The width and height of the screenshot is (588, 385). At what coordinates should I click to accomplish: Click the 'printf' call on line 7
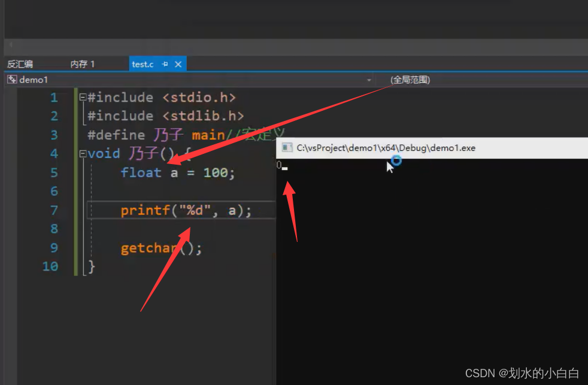click(145, 210)
